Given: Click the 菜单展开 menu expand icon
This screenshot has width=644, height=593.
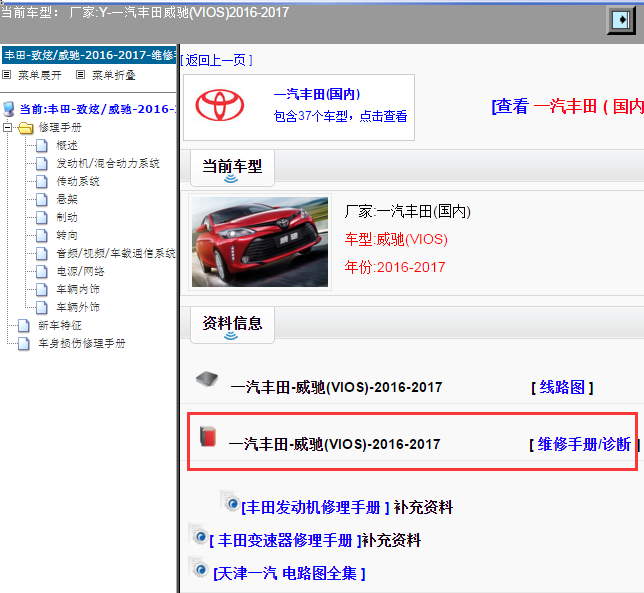Looking at the screenshot, I should [7, 75].
